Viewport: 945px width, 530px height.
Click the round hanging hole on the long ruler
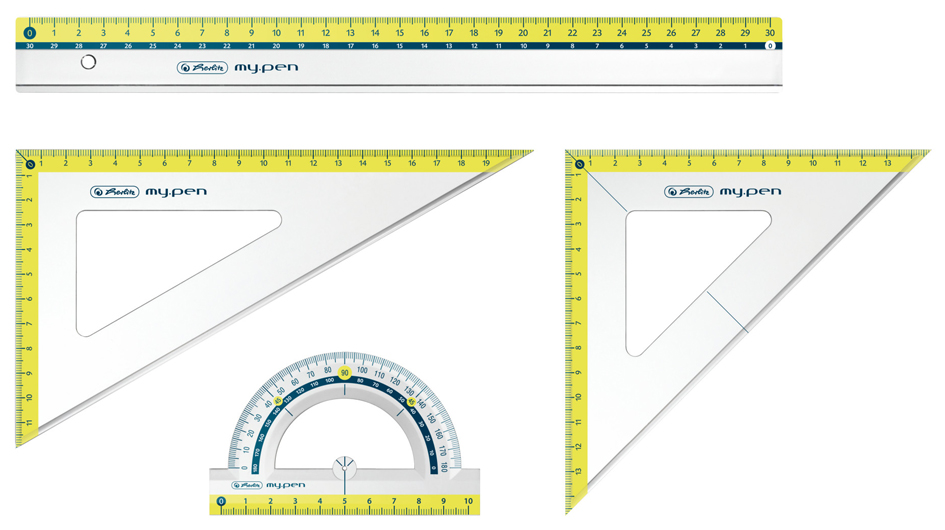pyautogui.click(x=88, y=63)
